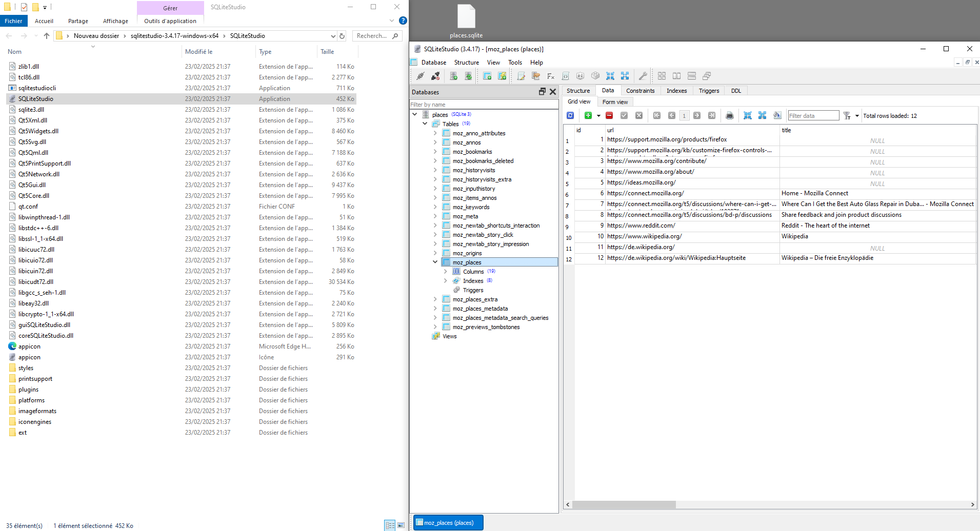This screenshot has height=531, width=980.
Task: Open the filter mode dropdown arrow
Action: (857, 116)
